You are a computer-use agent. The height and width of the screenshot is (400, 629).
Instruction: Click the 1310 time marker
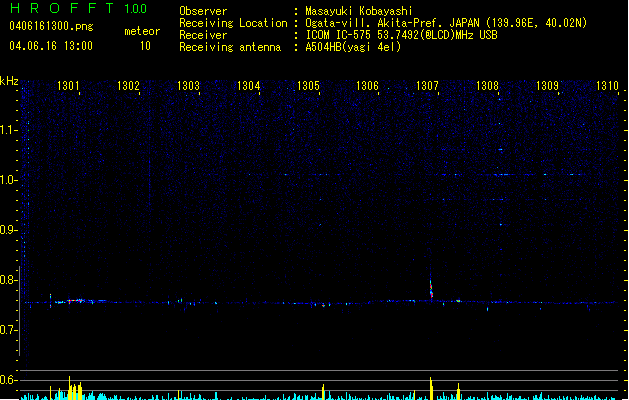[607, 86]
